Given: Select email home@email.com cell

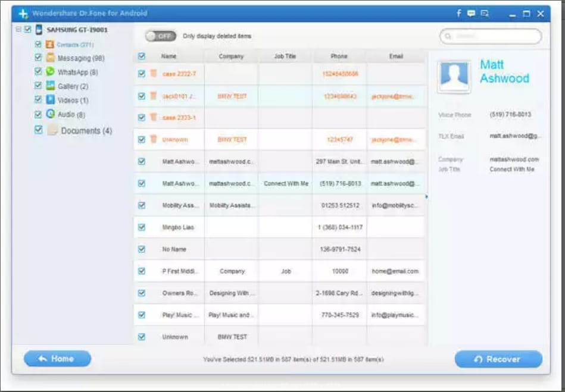Looking at the screenshot, I should pos(395,271).
